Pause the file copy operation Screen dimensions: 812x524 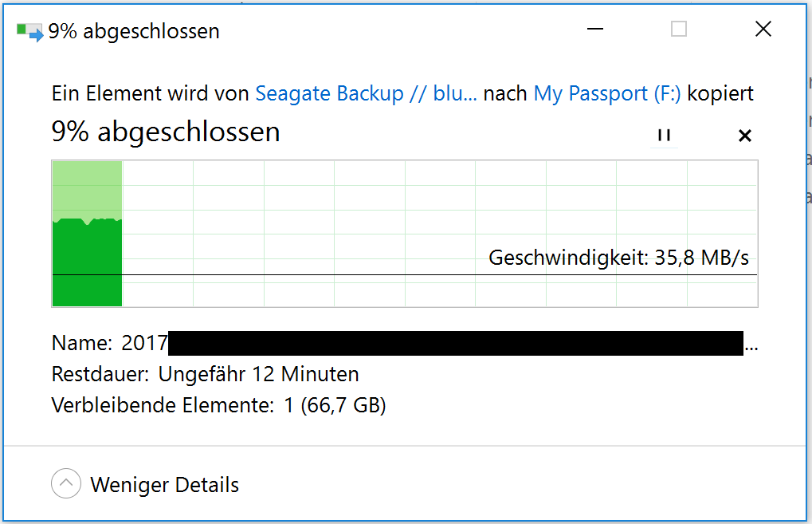[664, 136]
